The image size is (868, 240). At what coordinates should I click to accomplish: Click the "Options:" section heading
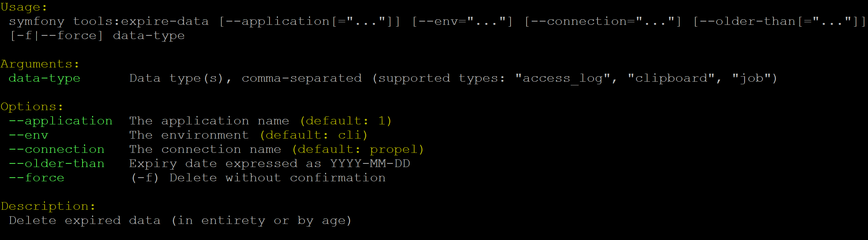[31, 107]
